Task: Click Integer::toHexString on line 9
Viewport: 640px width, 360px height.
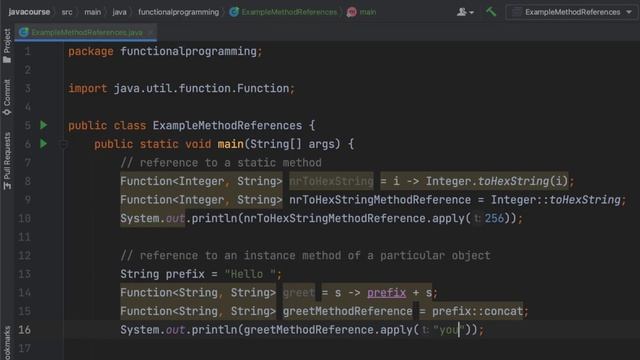Action: [556, 200]
